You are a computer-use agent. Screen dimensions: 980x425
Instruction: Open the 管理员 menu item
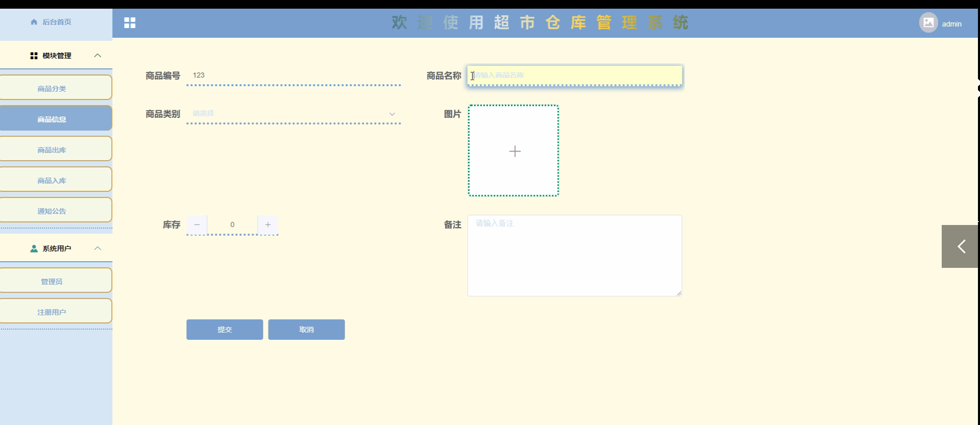point(56,281)
